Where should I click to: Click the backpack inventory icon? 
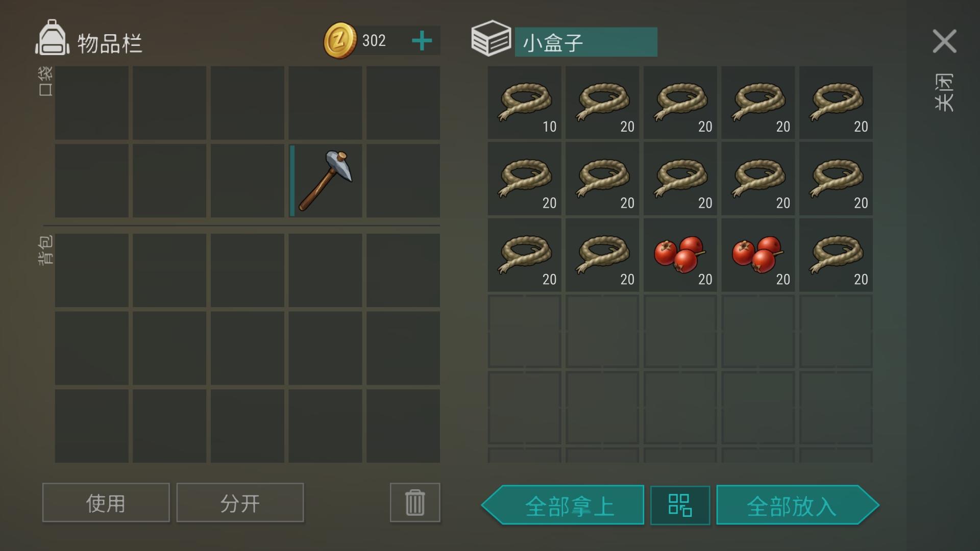[x=52, y=38]
